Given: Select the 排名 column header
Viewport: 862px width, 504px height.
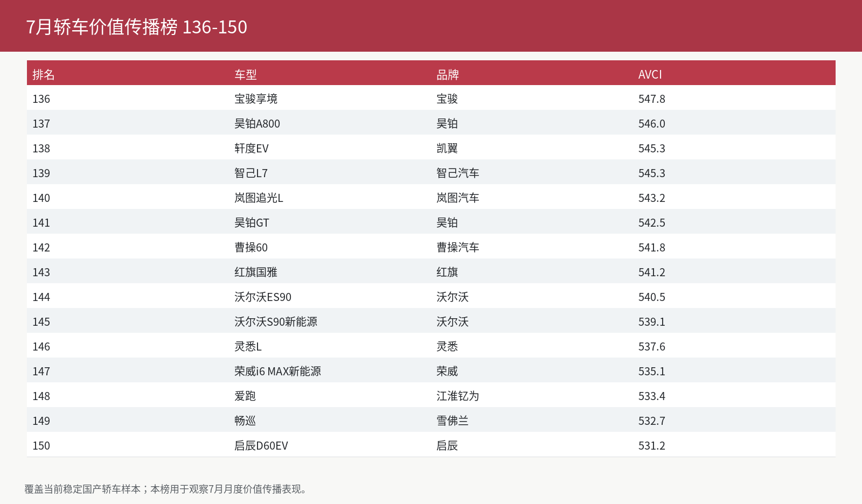Looking at the screenshot, I should (x=44, y=75).
